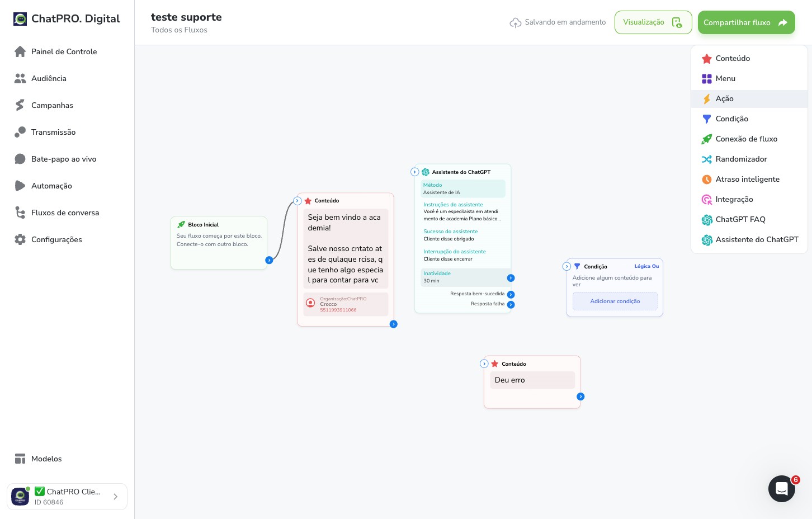The height and width of the screenshot is (519, 812).
Task: Open the Todos os Fluxos breadcrumb link
Action: pyautogui.click(x=179, y=30)
